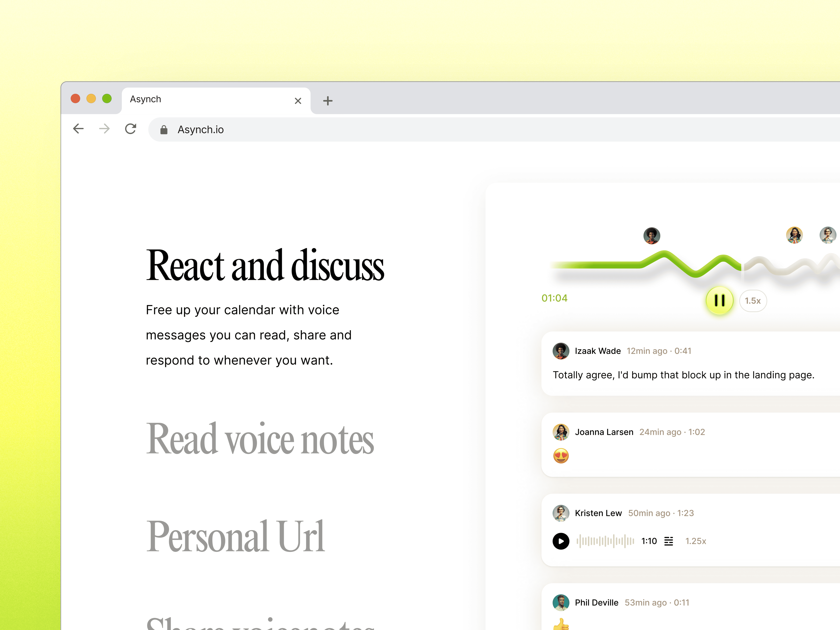Open a new tab with plus icon
Image resolution: width=840 pixels, height=630 pixels.
point(327,101)
